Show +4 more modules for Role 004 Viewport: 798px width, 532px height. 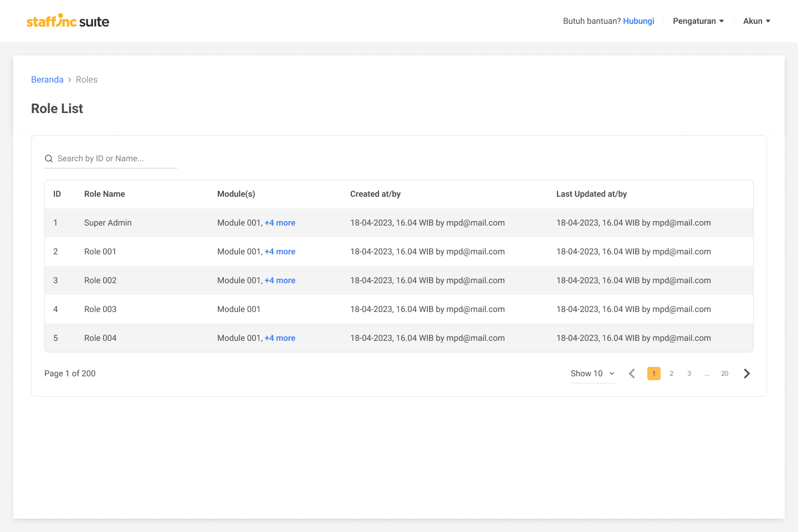[x=280, y=338]
